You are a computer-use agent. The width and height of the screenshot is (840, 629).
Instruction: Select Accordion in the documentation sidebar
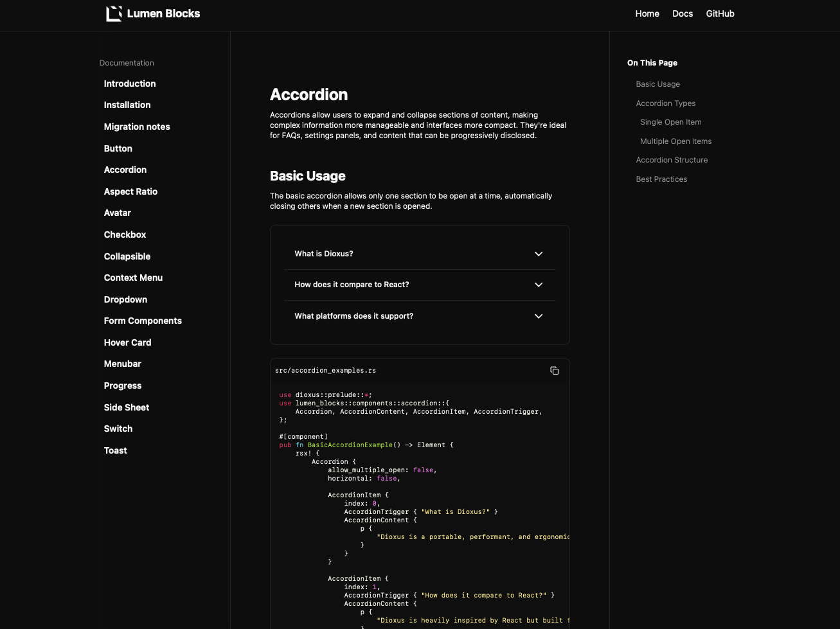pos(125,170)
